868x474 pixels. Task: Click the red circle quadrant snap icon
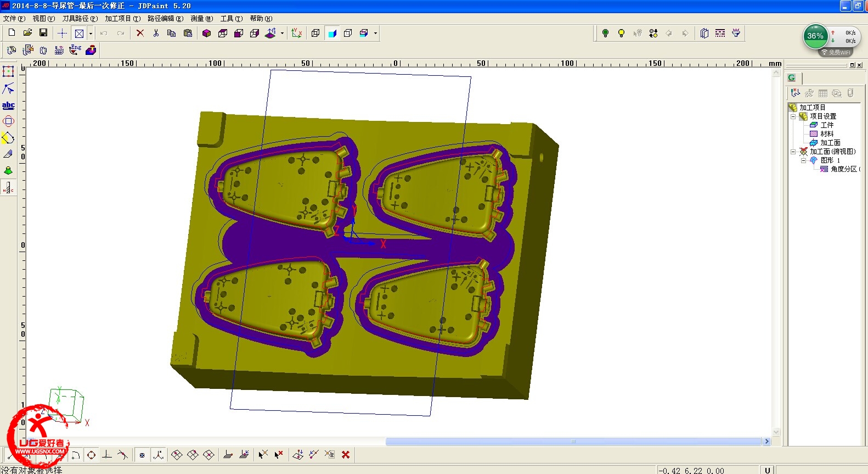click(92, 455)
